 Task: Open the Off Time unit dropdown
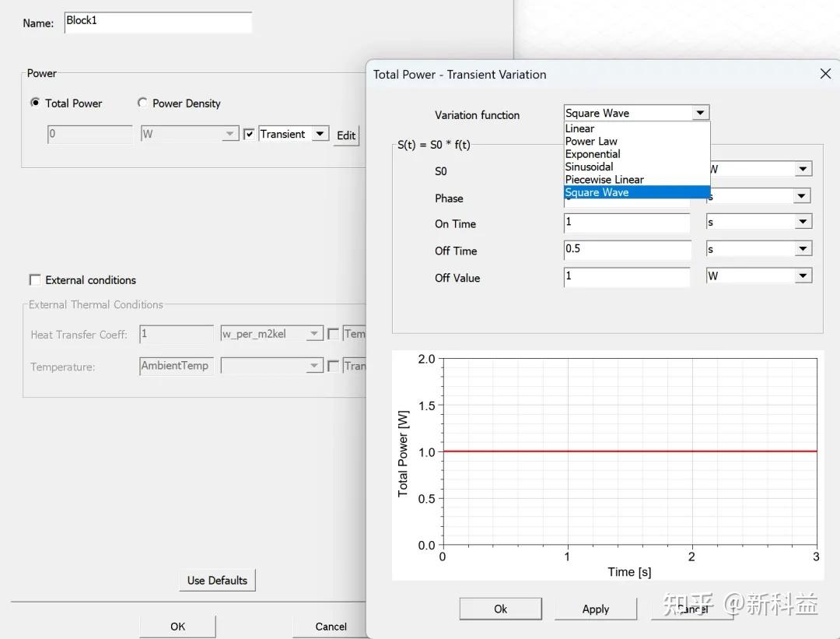pyautogui.click(x=803, y=249)
